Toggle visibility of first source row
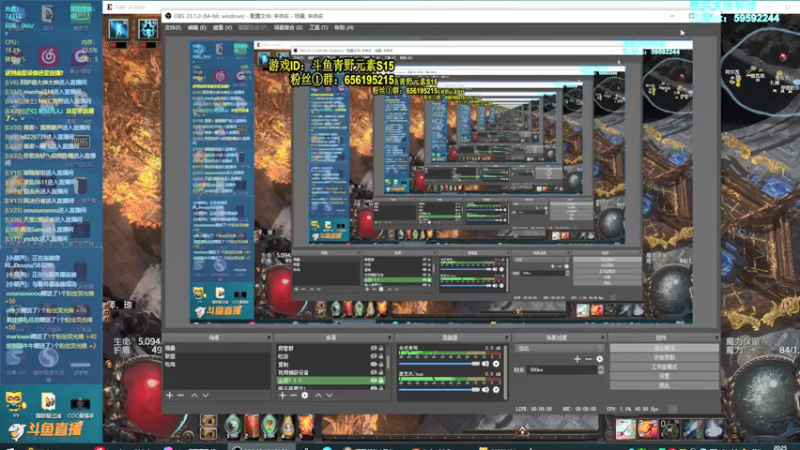The image size is (800, 450). click(373, 348)
